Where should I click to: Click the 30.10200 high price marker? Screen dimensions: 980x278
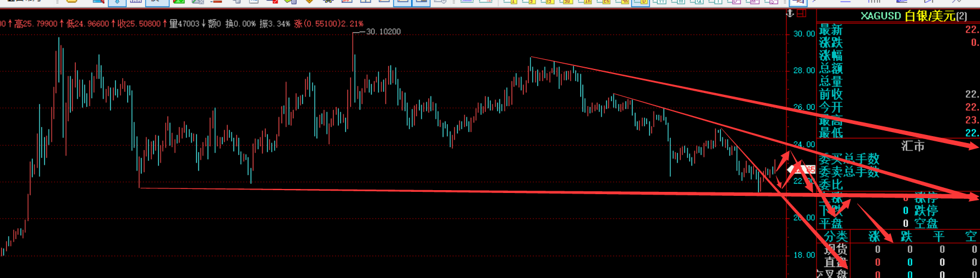pos(383,32)
